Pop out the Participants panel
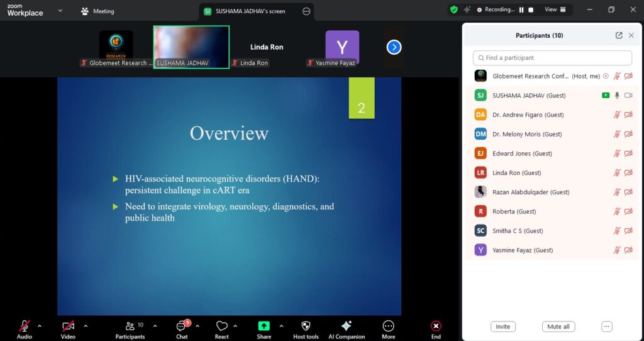644x341 pixels. 619,36
